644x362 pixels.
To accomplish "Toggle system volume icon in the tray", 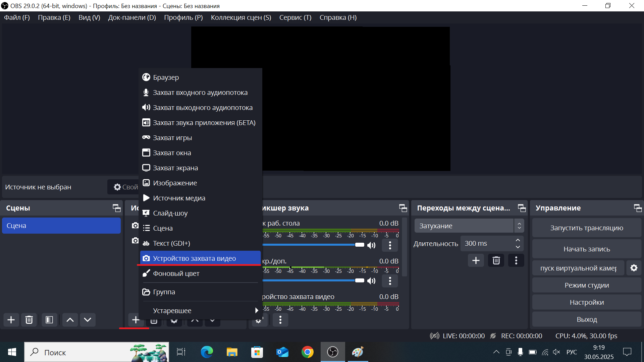I will pos(557,352).
